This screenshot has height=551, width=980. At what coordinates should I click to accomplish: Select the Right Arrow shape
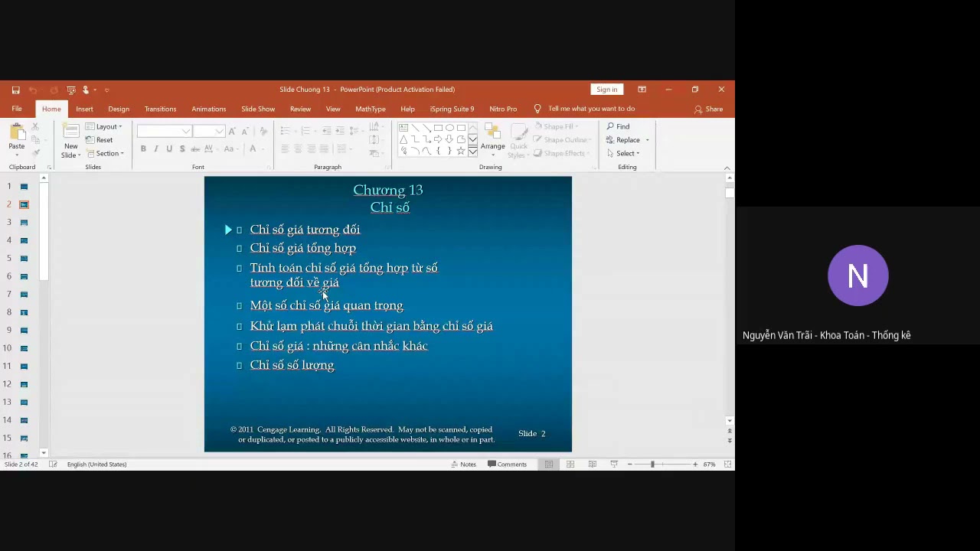pyautogui.click(x=438, y=139)
